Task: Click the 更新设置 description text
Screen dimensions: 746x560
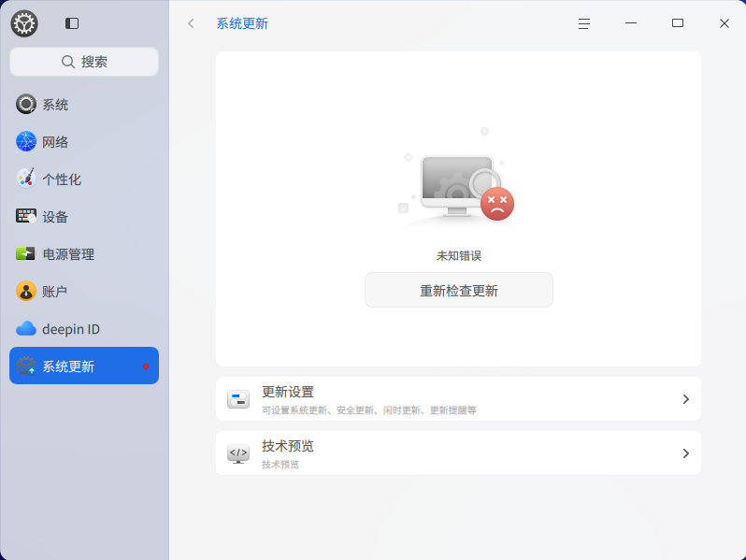Action: pyautogui.click(x=368, y=410)
